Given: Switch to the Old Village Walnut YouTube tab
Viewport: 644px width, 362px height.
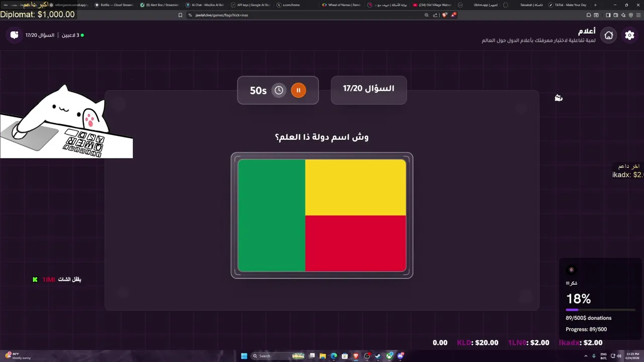Looking at the screenshot, I should coord(432,5).
